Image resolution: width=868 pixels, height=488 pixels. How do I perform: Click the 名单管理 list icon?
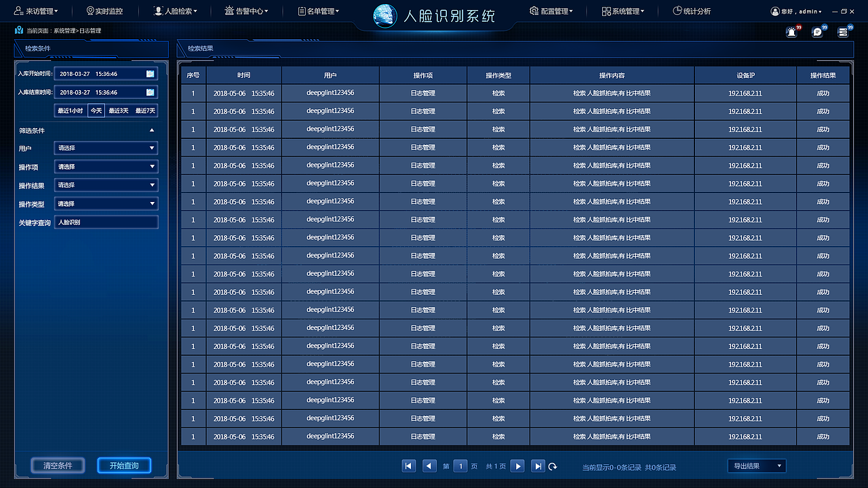coord(302,11)
